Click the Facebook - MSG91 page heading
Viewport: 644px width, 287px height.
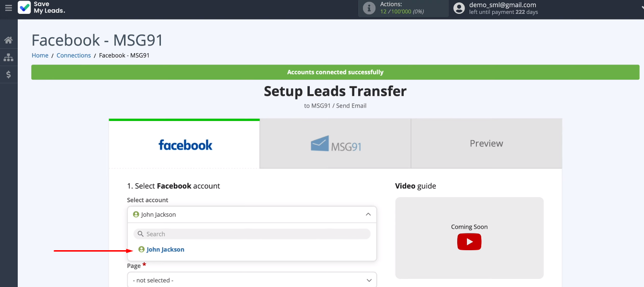pos(98,40)
